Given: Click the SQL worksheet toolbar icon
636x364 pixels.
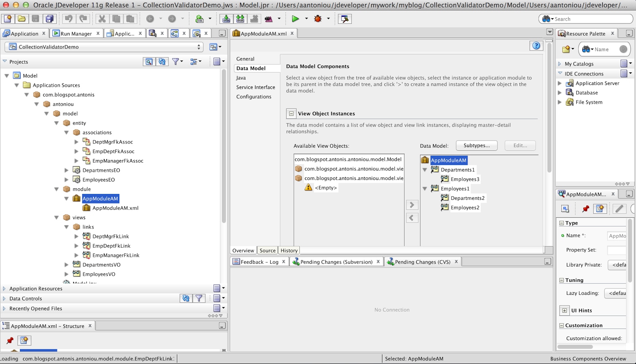Looking at the screenshot, I should pos(200,19).
